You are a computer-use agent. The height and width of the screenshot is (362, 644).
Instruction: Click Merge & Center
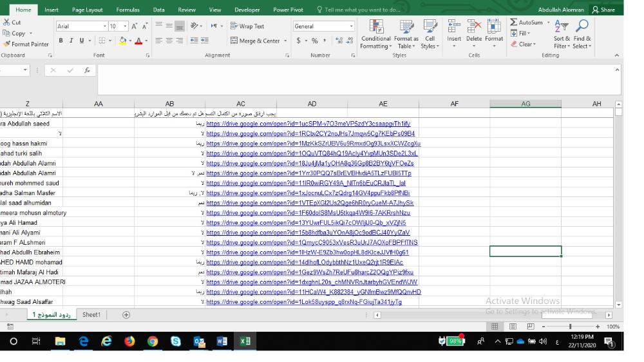point(255,41)
